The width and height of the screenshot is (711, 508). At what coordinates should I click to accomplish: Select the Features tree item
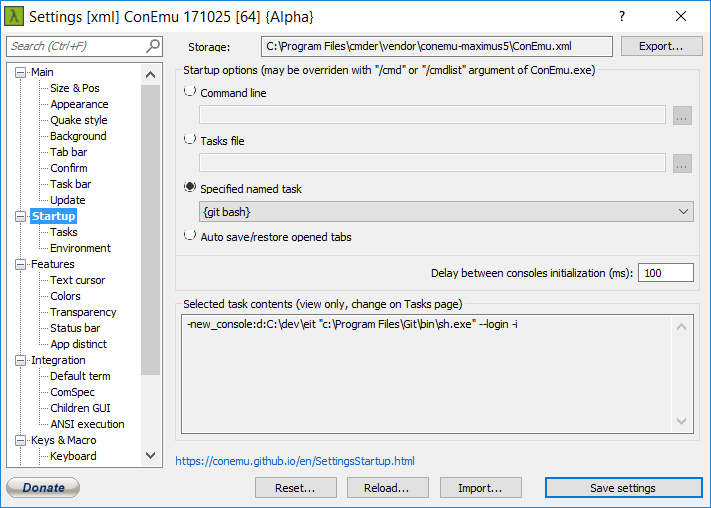(53, 264)
